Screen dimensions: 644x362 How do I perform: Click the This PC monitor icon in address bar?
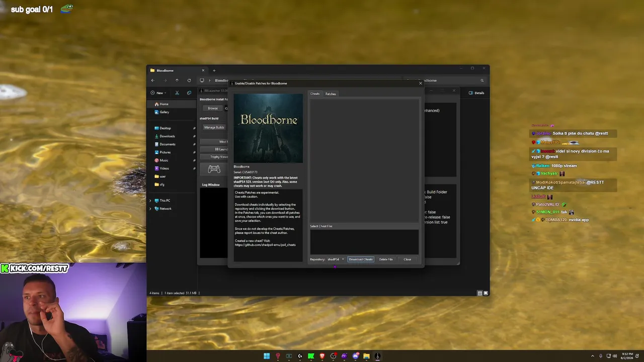[x=202, y=80]
